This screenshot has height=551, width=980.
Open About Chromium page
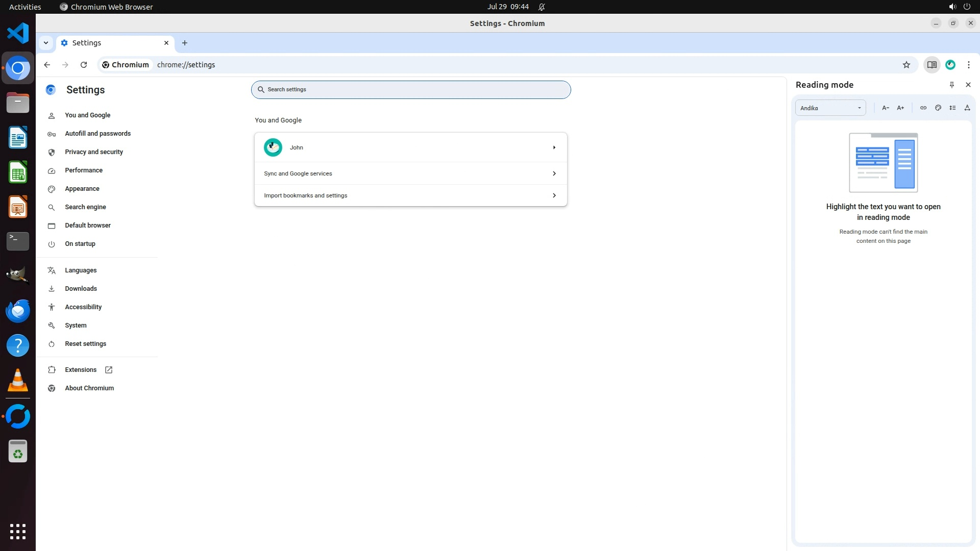click(89, 388)
